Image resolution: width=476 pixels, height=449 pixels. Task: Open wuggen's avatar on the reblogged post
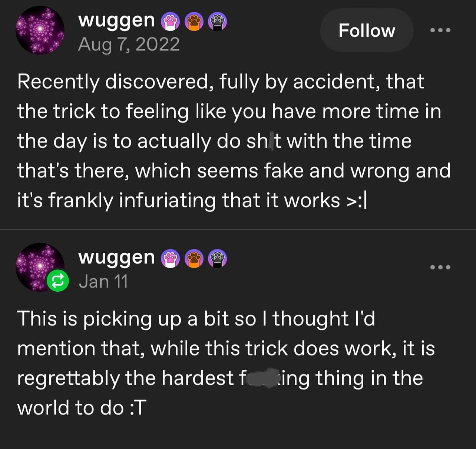point(37,263)
